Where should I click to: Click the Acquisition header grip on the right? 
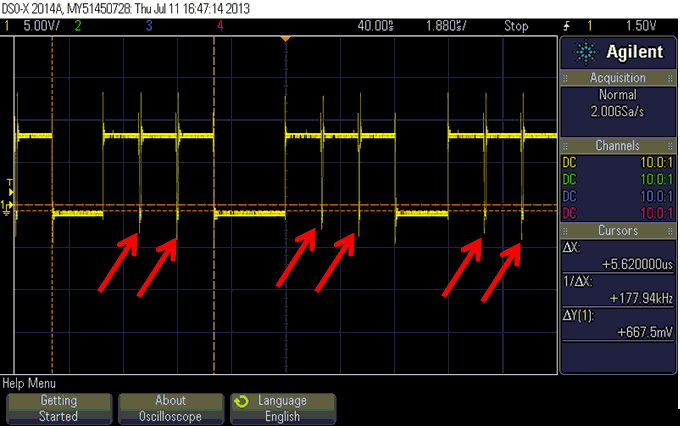pos(670,79)
